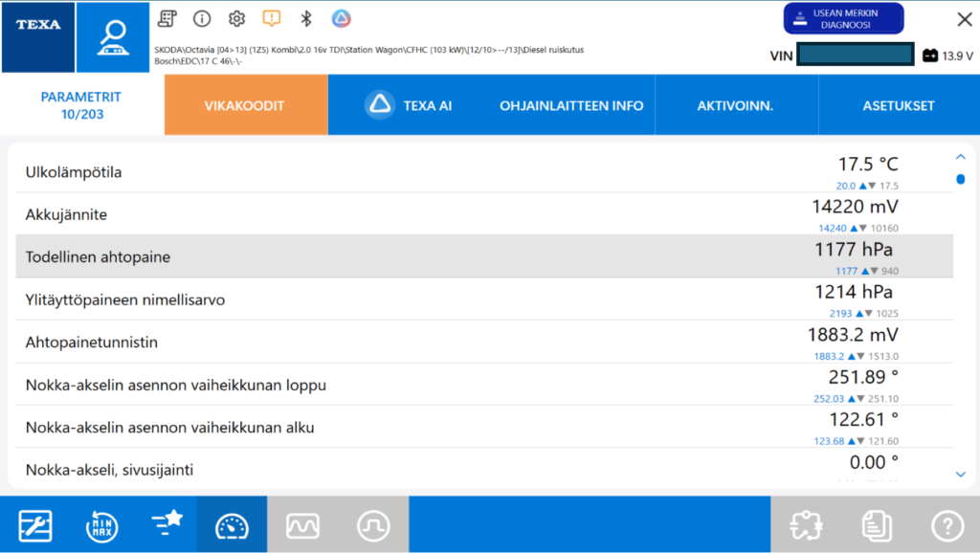Open the report scroll icon in top toolbar

pyautogui.click(x=167, y=19)
